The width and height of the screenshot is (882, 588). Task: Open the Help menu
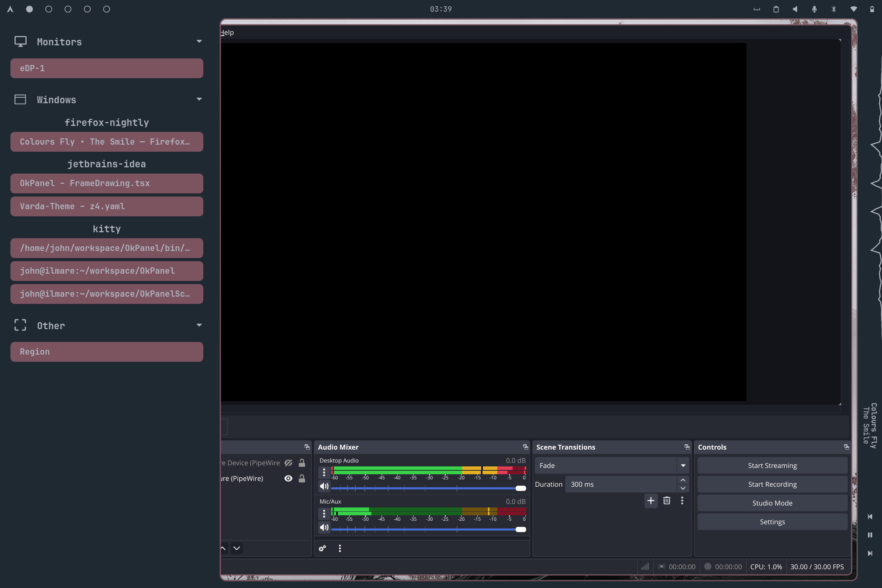click(227, 32)
